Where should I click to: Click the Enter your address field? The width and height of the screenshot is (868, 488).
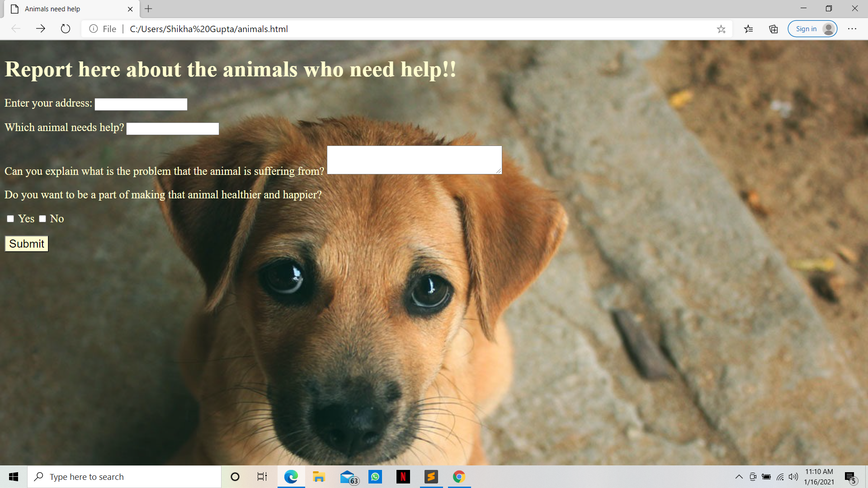tap(141, 104)
